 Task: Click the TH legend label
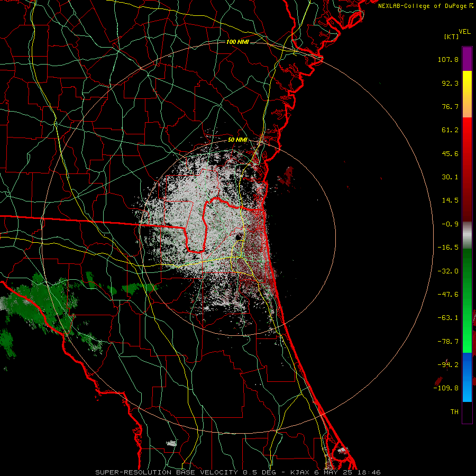[454, 411]
